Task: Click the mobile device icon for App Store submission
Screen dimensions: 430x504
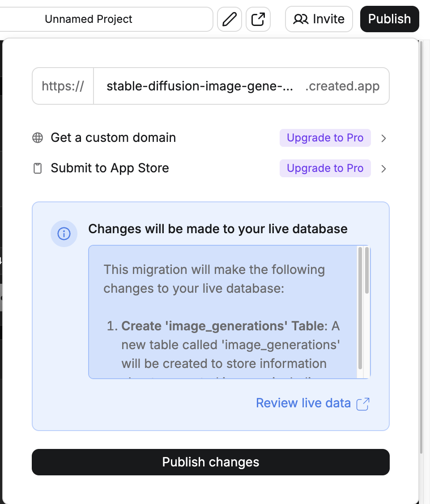Action: [x=37, y=168]
